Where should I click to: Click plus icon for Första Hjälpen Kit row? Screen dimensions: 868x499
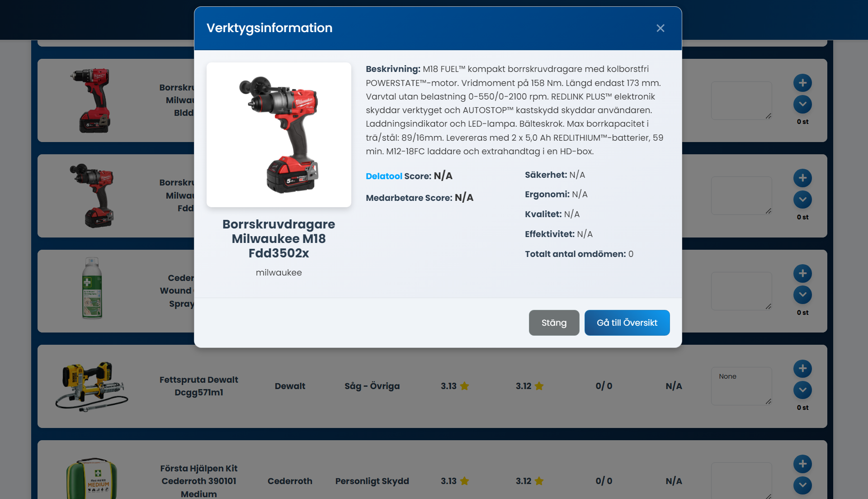pos(802,464)
